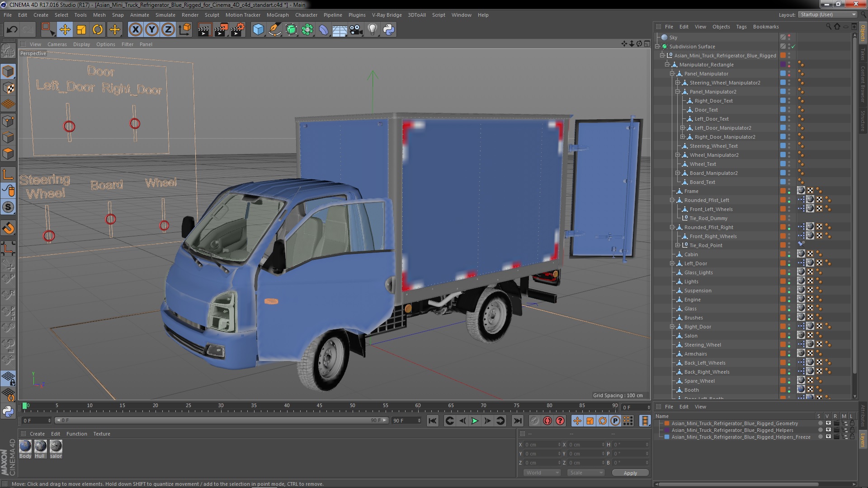The width and height of the screenshot is (868, 488).
Task: Open the spline Pen tool
Action: (x=275, y=30)
